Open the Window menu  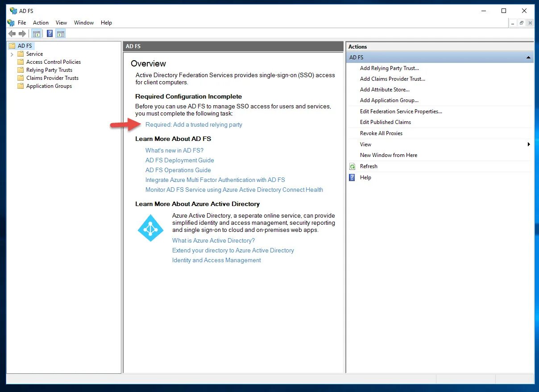click(84, 23)
